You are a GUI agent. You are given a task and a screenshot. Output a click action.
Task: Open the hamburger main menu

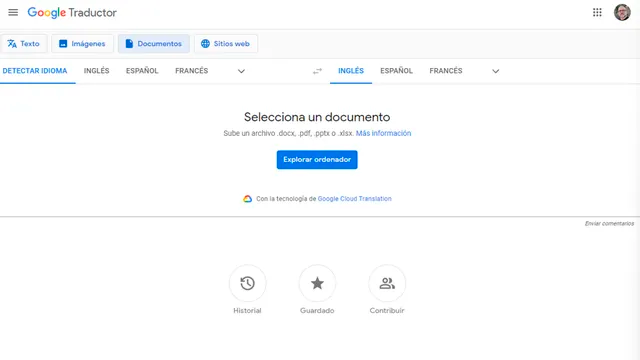click(13, 12)
